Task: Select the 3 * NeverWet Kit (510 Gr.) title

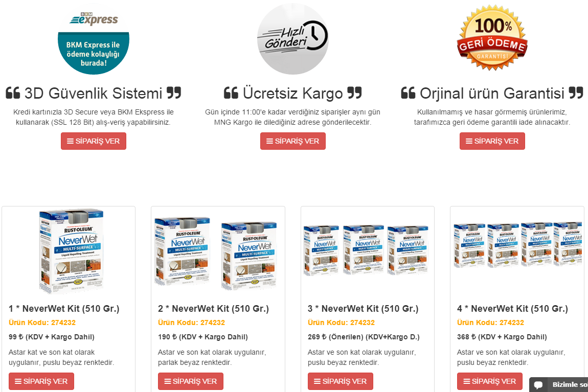Action: 363,309
